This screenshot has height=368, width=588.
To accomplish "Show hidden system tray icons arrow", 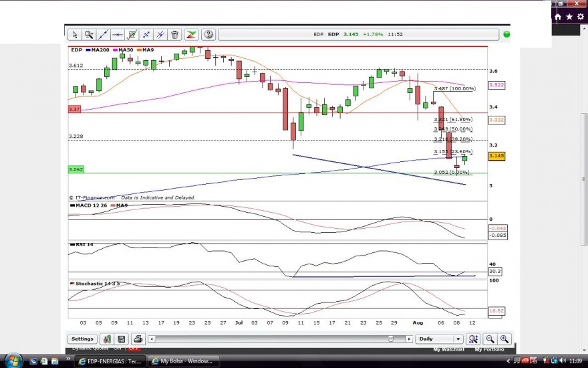I will pos(508,361).
